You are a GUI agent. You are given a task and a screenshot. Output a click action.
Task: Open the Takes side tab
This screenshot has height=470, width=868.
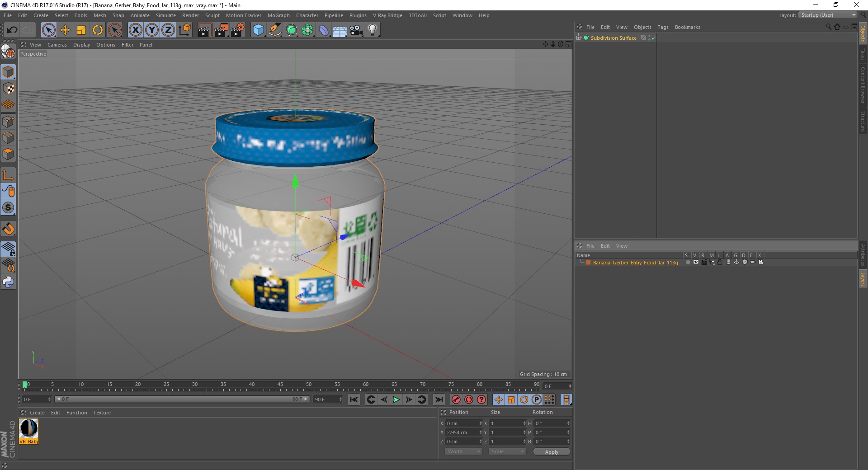[863, 54]
